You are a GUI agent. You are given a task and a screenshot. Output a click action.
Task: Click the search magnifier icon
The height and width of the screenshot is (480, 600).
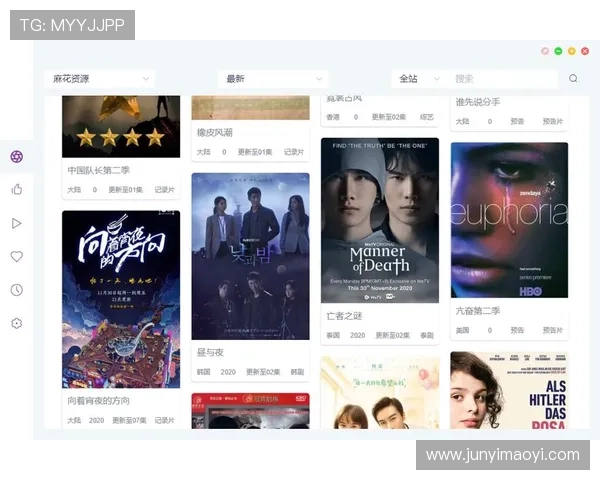tap(573, 78)
